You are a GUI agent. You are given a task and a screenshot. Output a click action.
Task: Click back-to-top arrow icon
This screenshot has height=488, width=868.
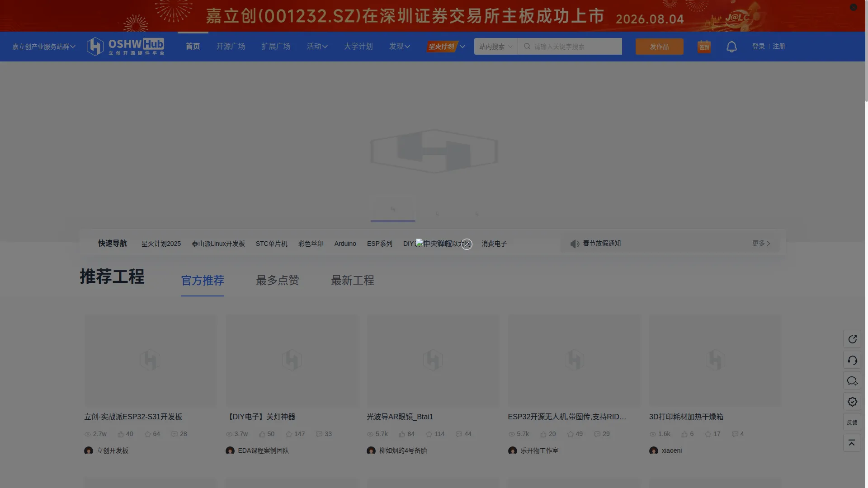point(852,443)
